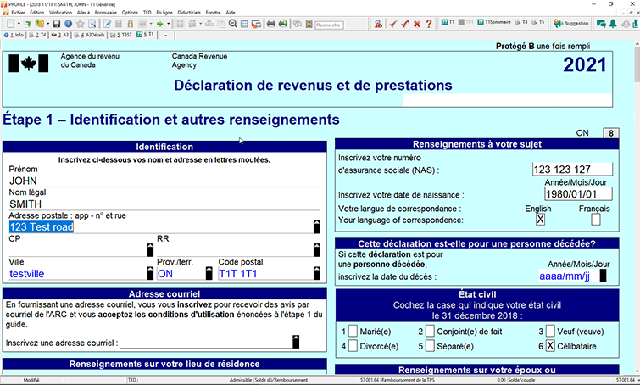The width and height of the screenshot is (640, 385).
Task: Click the date de naissance field
Action: coord(578,194)
